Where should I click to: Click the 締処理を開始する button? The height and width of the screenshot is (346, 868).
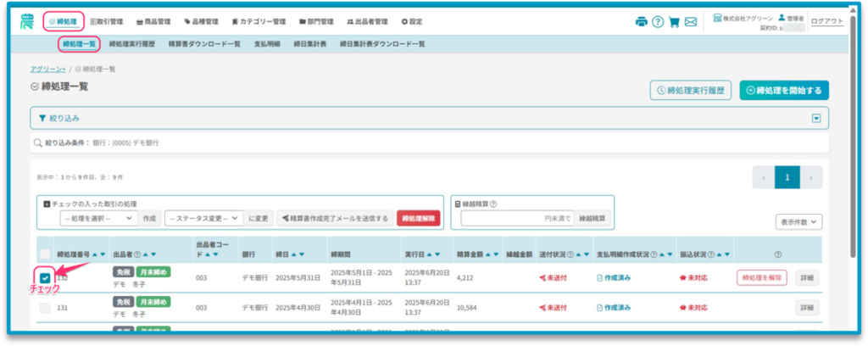coord(784,90)
